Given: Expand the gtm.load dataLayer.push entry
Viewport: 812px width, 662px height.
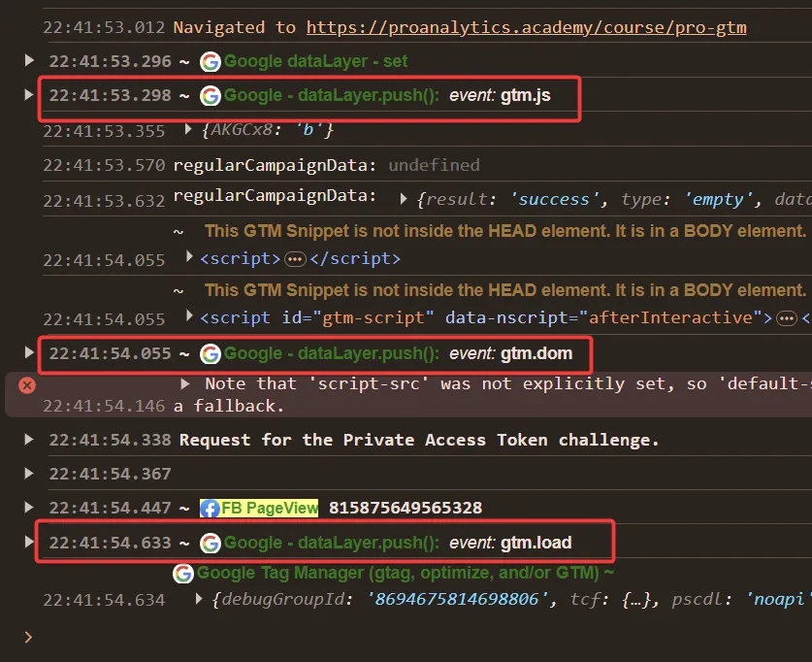Looking at the screenshot, I should pyautogui.click(x=29, y=542).
